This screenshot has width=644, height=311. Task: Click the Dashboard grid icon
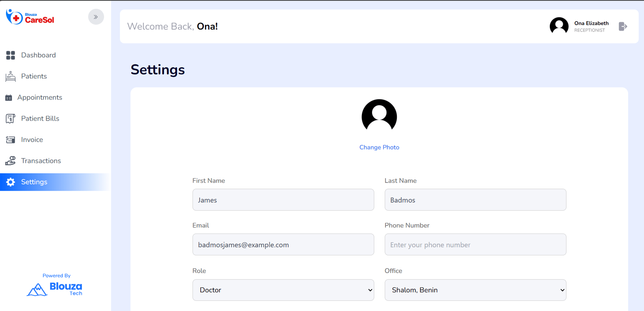point(10,55)
